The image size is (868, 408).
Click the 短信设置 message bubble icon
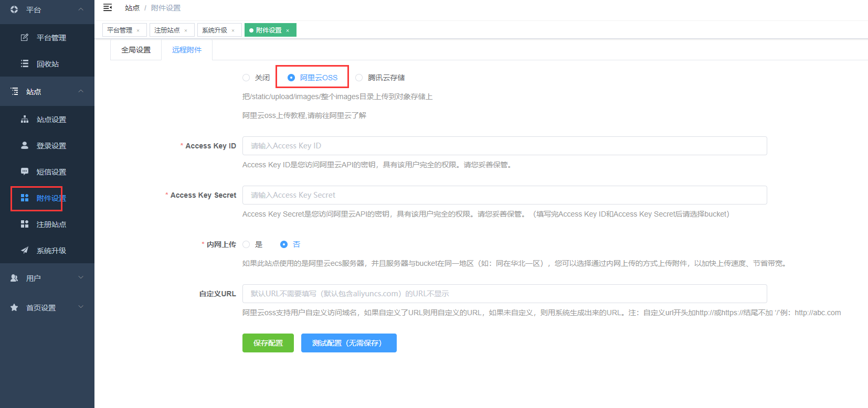pyautogui.click(x=25, y=172)
